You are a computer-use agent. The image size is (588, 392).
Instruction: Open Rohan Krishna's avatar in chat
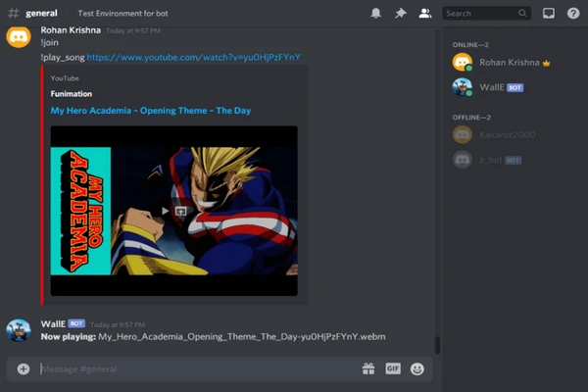[18, 36]
